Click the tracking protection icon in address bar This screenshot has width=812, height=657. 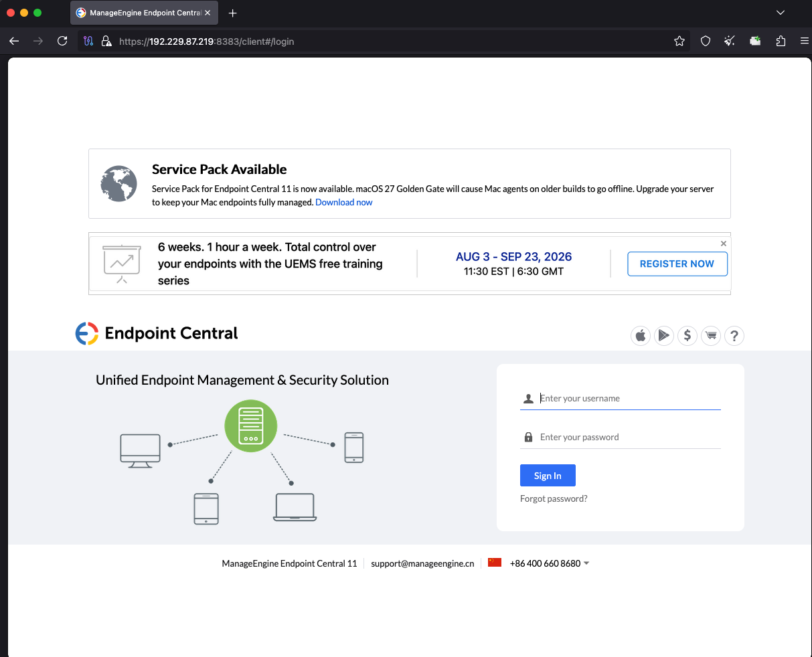pos(88,41)
